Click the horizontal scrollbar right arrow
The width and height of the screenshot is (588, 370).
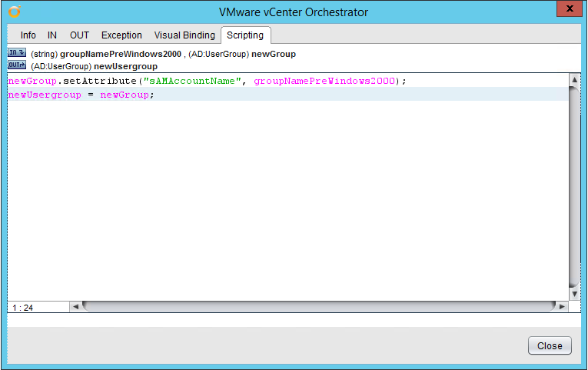(562, 307)
